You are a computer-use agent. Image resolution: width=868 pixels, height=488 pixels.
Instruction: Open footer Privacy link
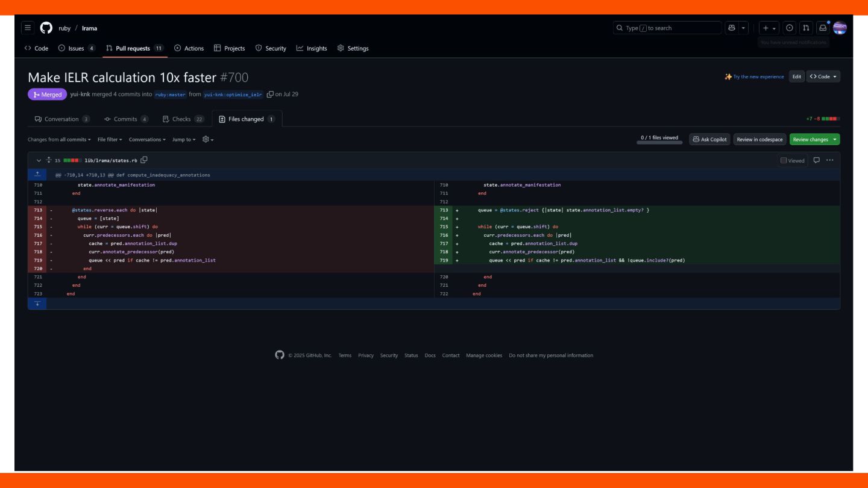tap(366, 355)
